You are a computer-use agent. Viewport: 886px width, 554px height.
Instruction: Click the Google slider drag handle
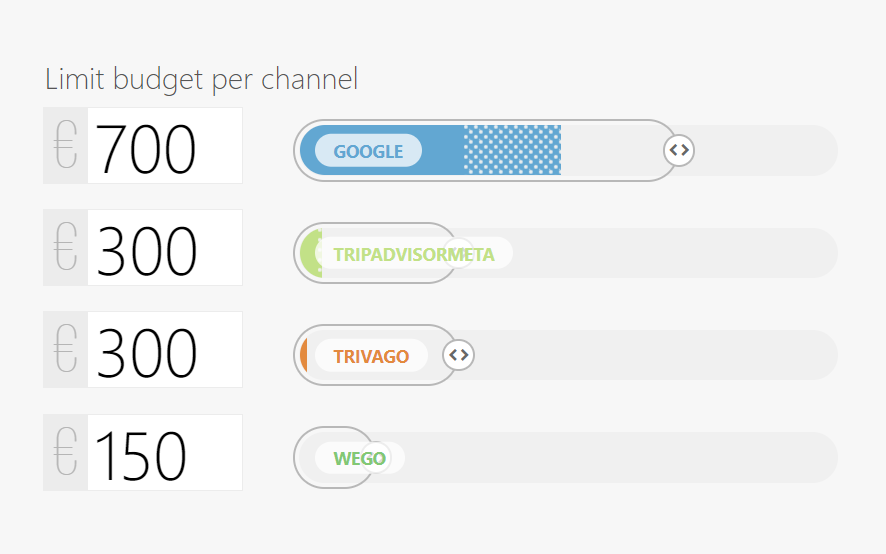pos(679,151)
